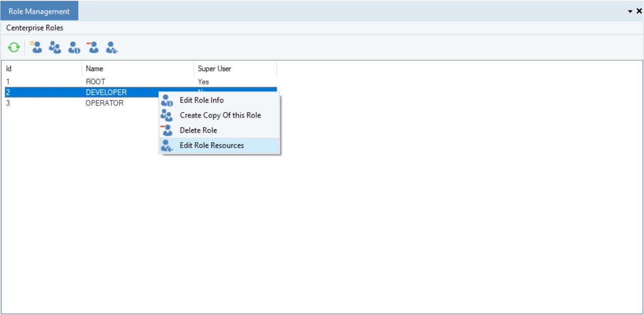Pick Delete Role in the context menu
Screen dimensions: 644x315
coord(198,131)
